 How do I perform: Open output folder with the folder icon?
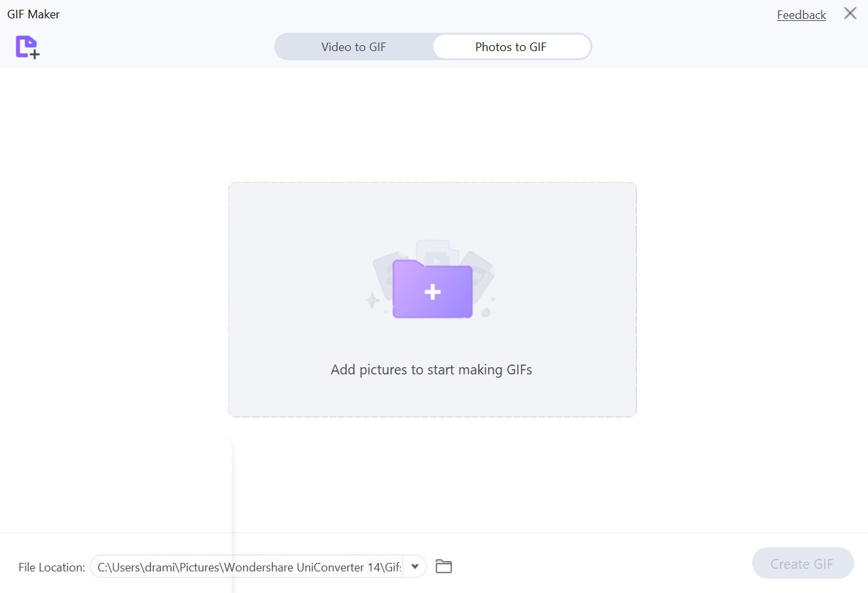click(x=444, y=566)
